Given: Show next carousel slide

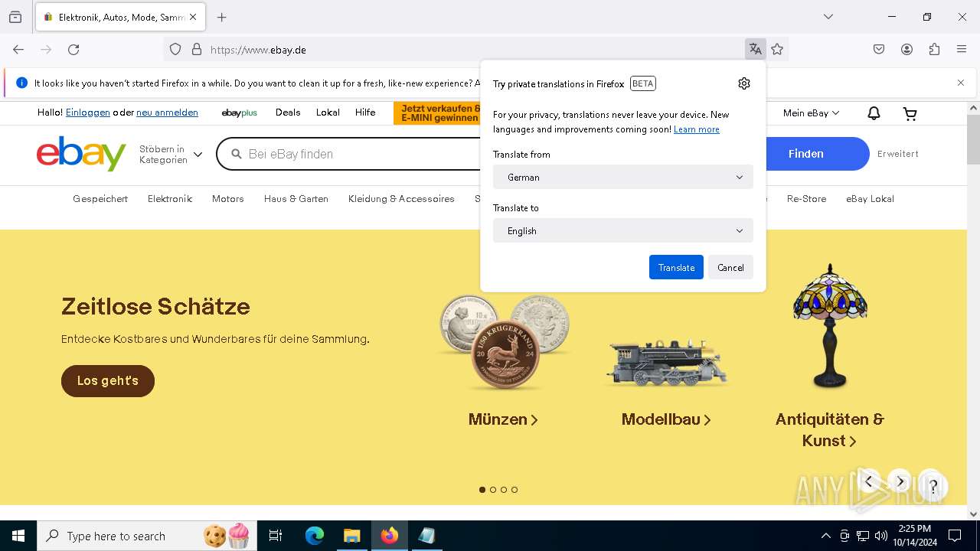Looking at the screenshot, I should 900,482.
